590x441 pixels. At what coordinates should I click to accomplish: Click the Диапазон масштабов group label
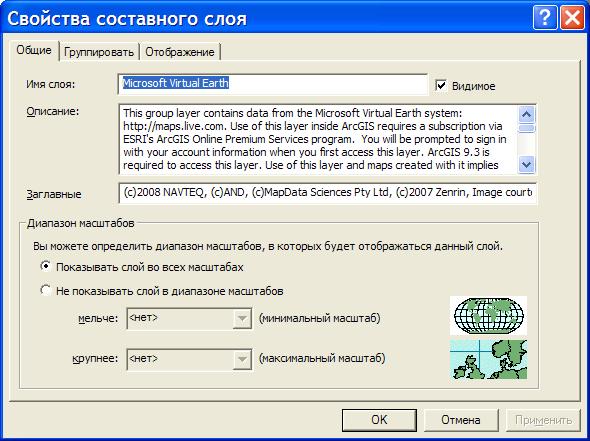81,223
